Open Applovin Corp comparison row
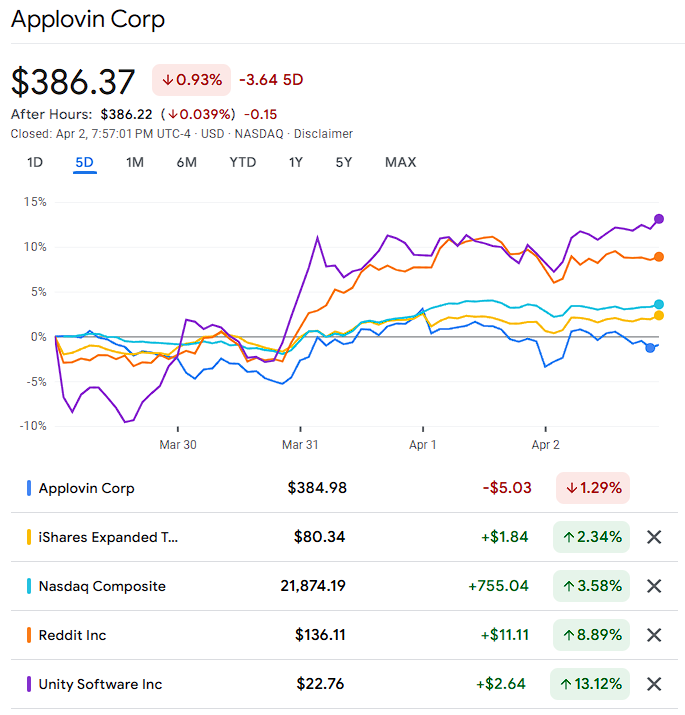The height and width of the screenshot is (715, 685). tap(344, 488)
